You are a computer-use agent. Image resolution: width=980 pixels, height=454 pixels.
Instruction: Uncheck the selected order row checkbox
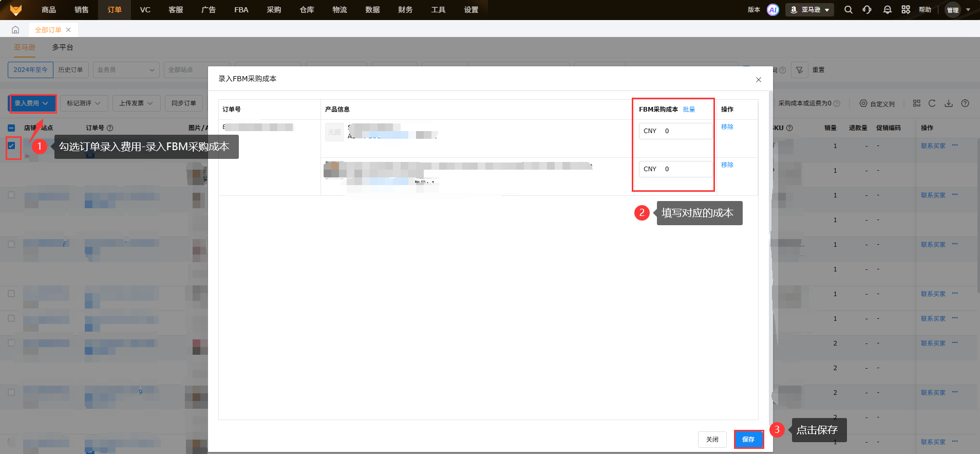pyautogui.click(x=11, y=146)
